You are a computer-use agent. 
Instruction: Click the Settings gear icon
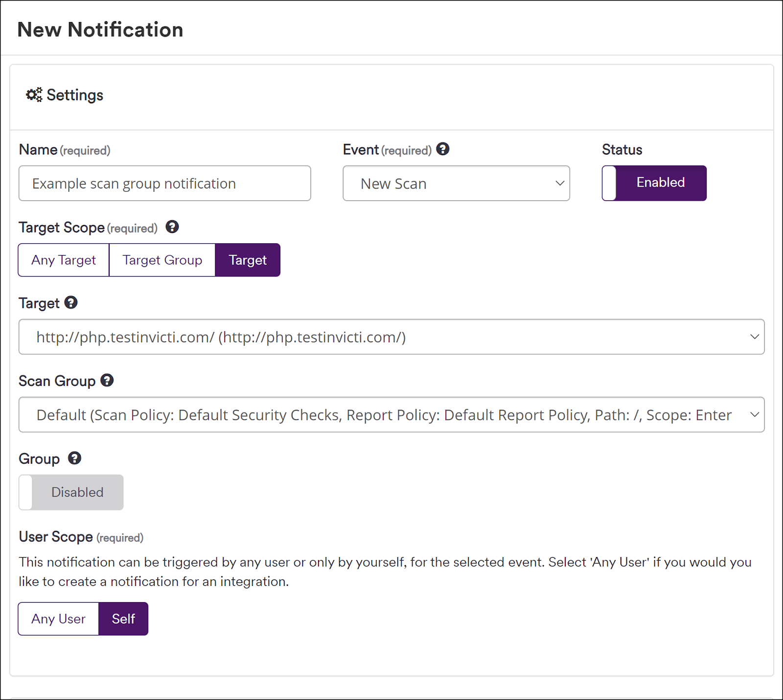(33, 95)
